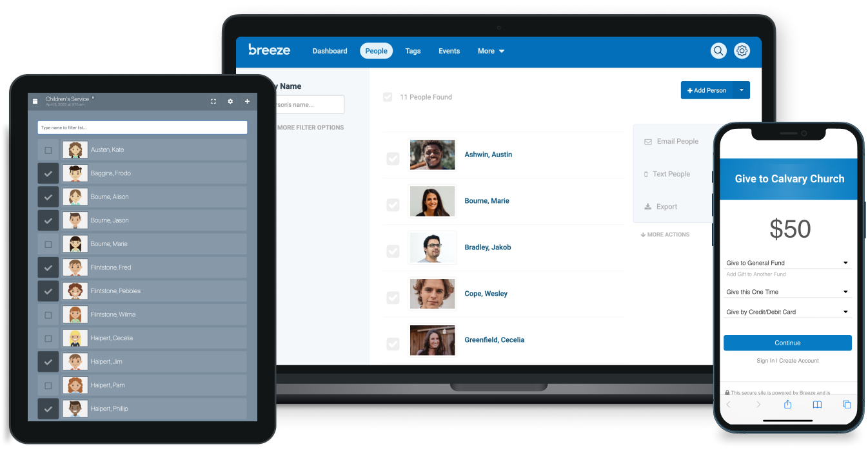Viewport: 868px width, 449px height.
Task: Uncheck Bourne, Alison on tablet
Action: (x=48, y=196)
